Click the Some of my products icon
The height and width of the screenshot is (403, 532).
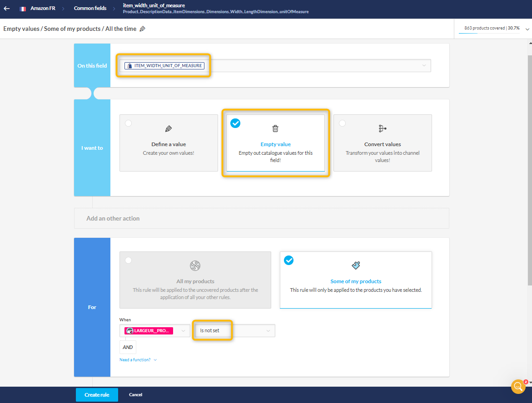pos(356,265)
